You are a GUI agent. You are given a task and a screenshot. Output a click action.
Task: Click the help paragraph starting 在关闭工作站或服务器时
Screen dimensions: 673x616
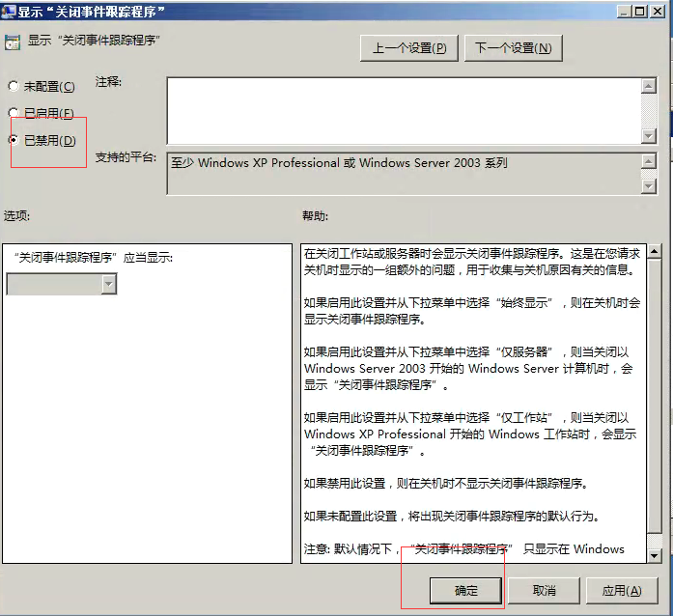coord(472,262)
